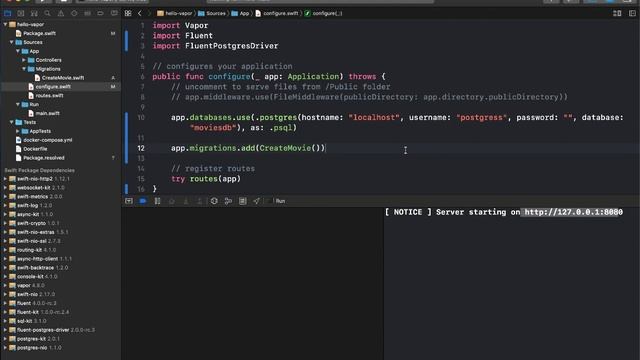Click the "localhost" hostname string
The height and width of the screenshot is (360, 640).
tap(374, 118)
